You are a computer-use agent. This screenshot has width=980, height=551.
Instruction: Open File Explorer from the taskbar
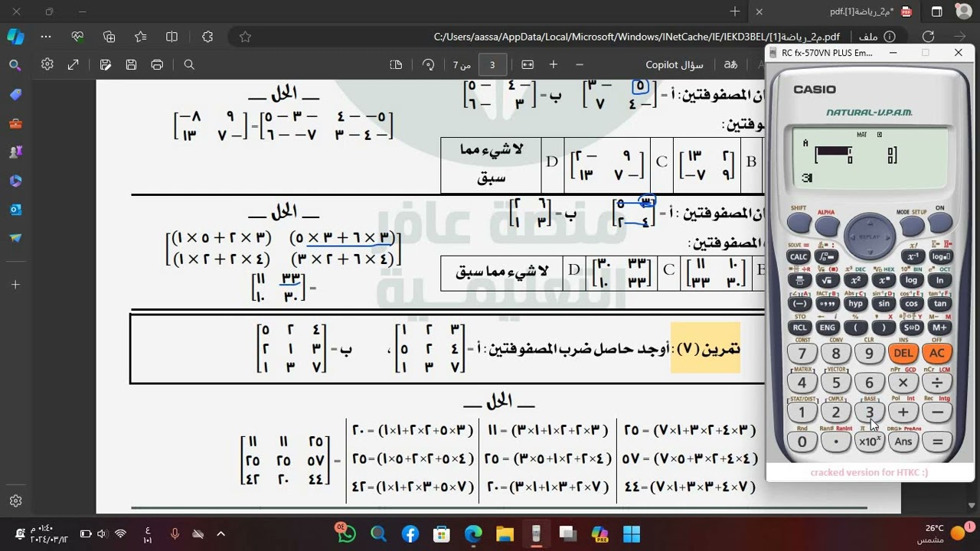click(505, 533)
